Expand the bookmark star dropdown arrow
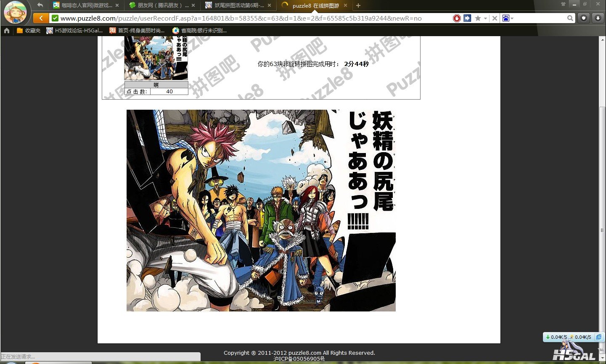This screenshot has width=606, height=364. click(485, 18)
